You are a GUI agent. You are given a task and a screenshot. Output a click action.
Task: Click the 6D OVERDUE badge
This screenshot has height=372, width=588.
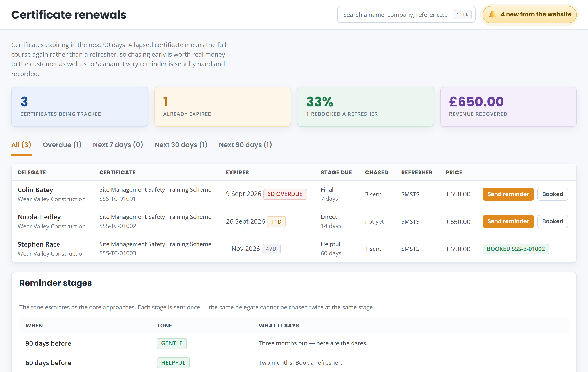(x=285, y=194)
